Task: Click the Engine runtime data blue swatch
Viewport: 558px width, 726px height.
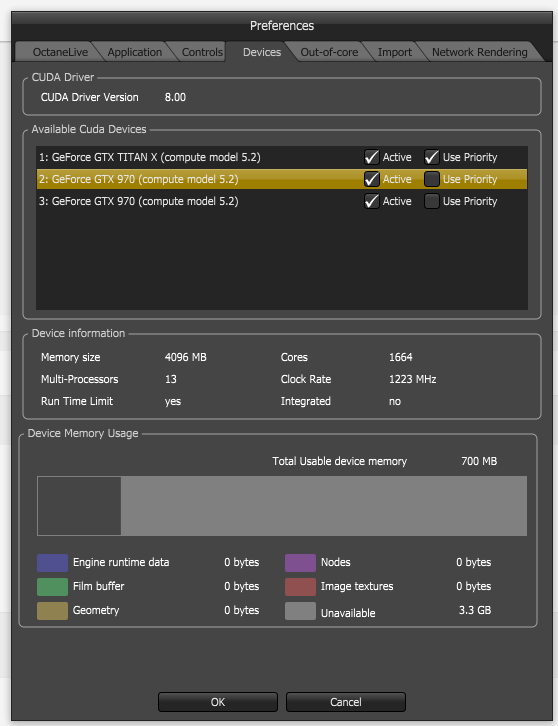Action: tap(52, 563)
